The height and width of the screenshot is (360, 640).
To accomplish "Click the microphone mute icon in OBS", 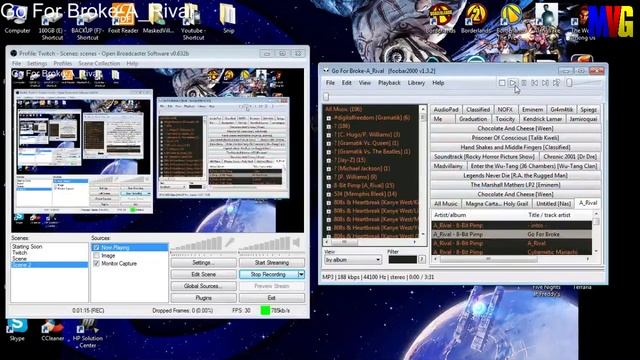I will coord(230,242).
